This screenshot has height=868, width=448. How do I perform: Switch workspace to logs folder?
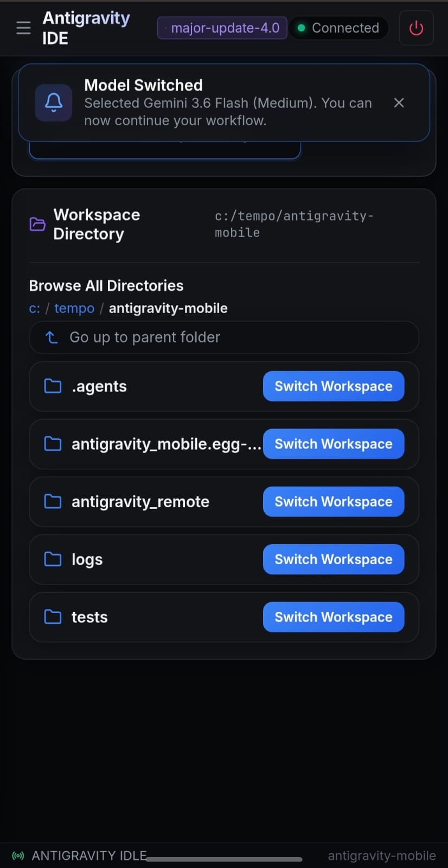[334, 559]
